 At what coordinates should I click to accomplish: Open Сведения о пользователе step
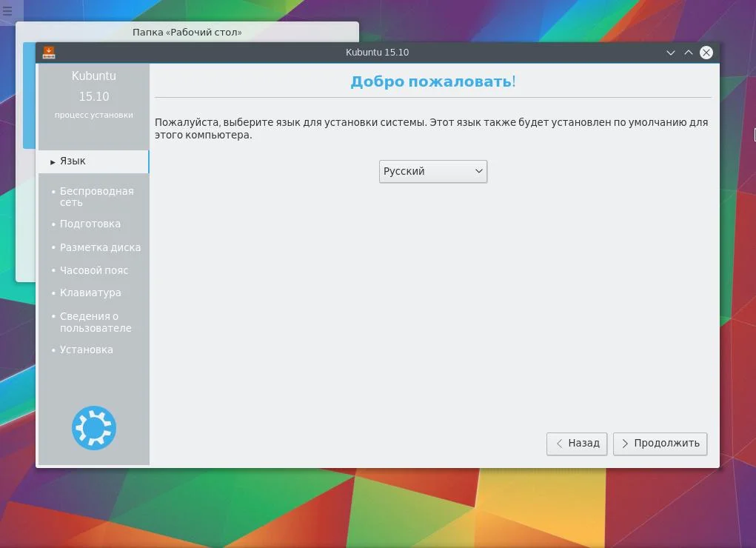point(96,322)
